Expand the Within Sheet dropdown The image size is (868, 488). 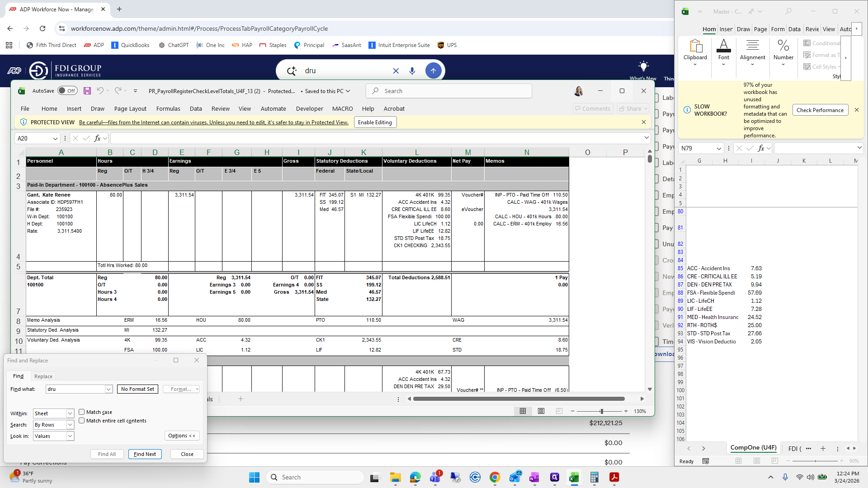pyautogui.click(x=70, y=413)
